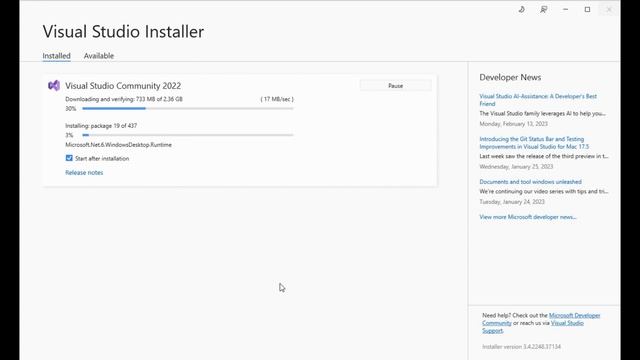
Task: Click the Installer version number text
Action: click(522, 347)
